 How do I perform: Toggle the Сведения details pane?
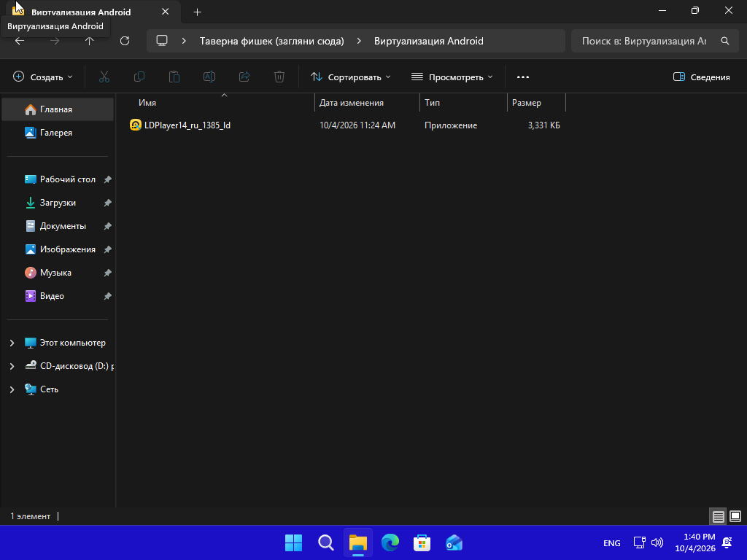pyautogui.click(x=701, y=77)
